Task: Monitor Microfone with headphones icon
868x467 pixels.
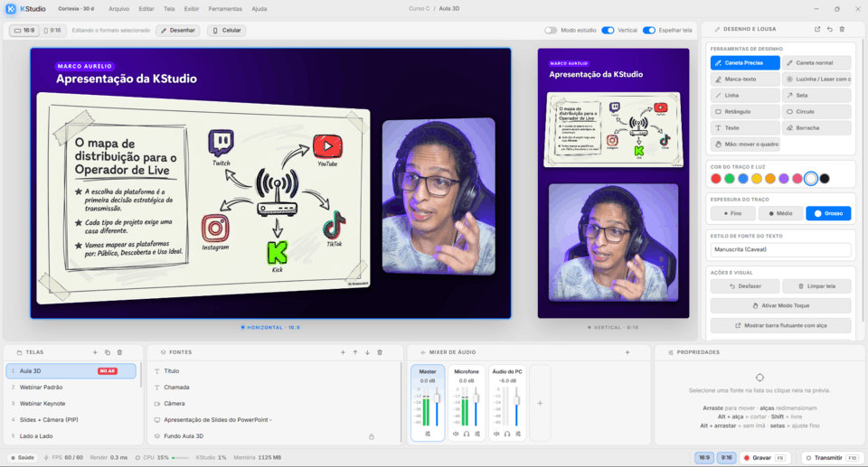Action: [x=467, y=434]
